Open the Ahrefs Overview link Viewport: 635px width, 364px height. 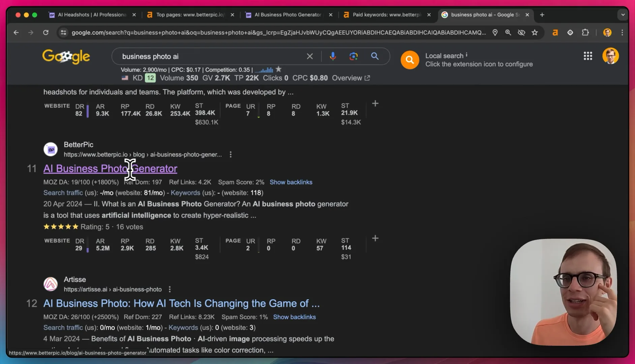(351, 78)
